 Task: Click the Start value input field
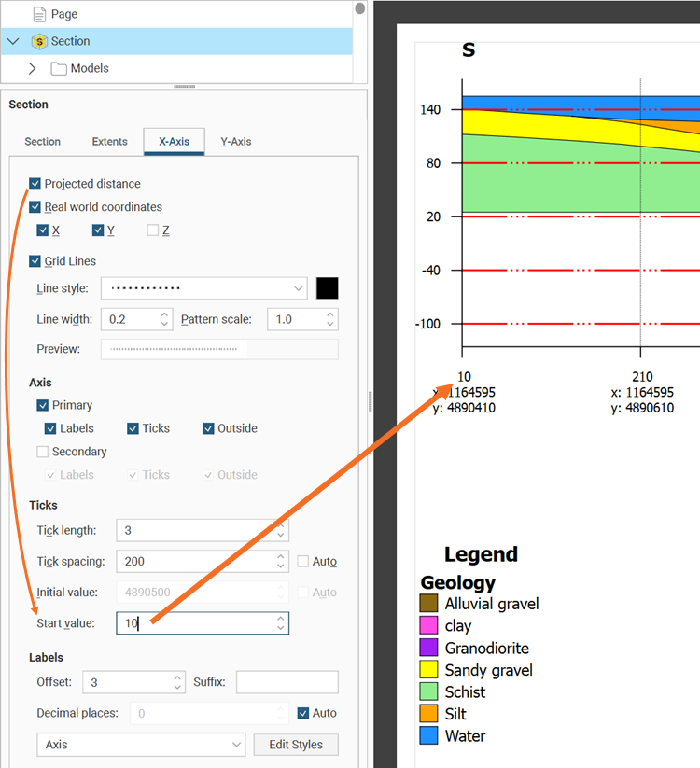pos(196,623)
